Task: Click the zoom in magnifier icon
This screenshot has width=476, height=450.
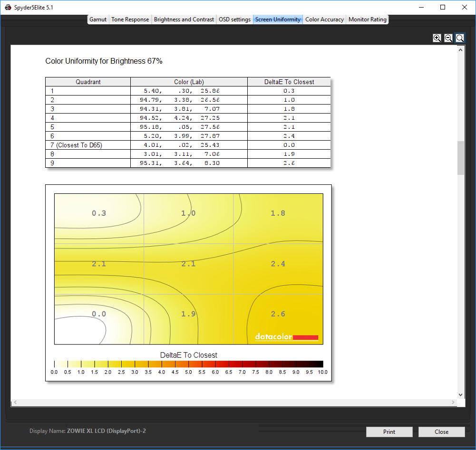Action: (437, 38)
